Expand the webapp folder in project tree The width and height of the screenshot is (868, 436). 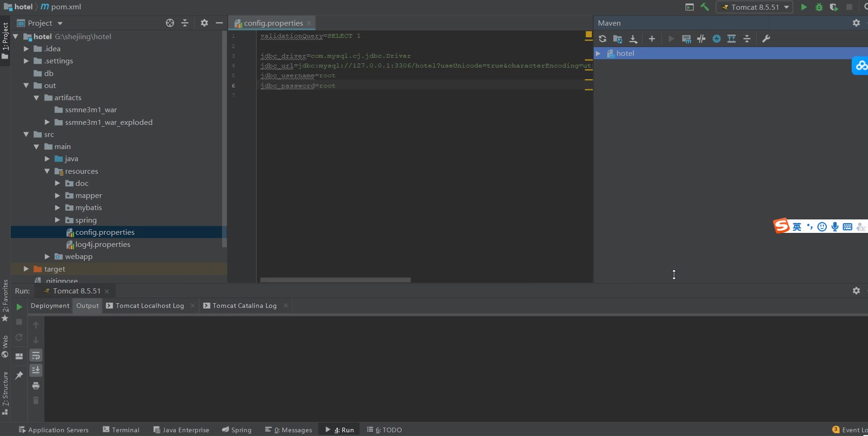coord(47,257)
